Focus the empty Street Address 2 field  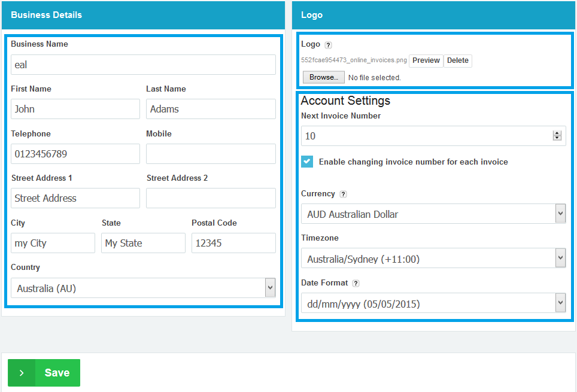(211, 198)
